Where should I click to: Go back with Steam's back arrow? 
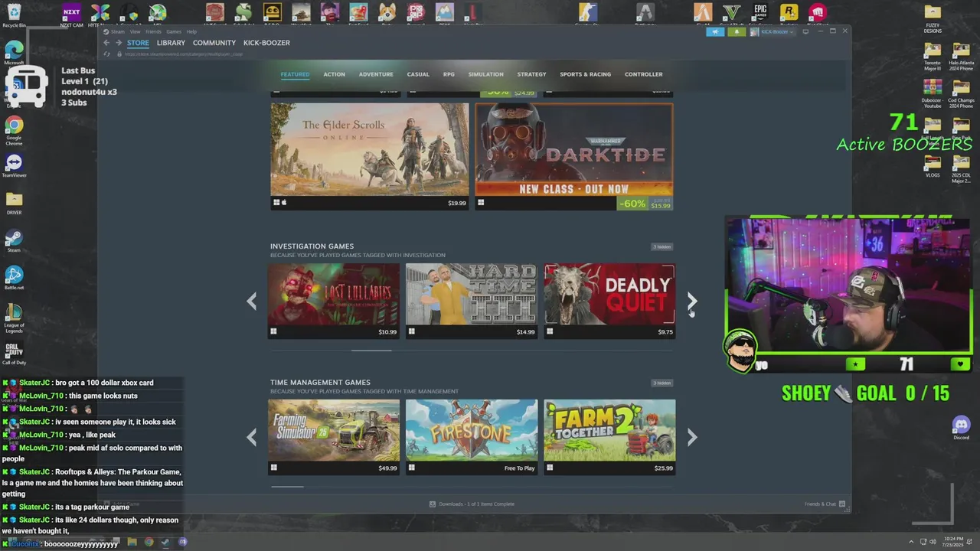(106, 43)
